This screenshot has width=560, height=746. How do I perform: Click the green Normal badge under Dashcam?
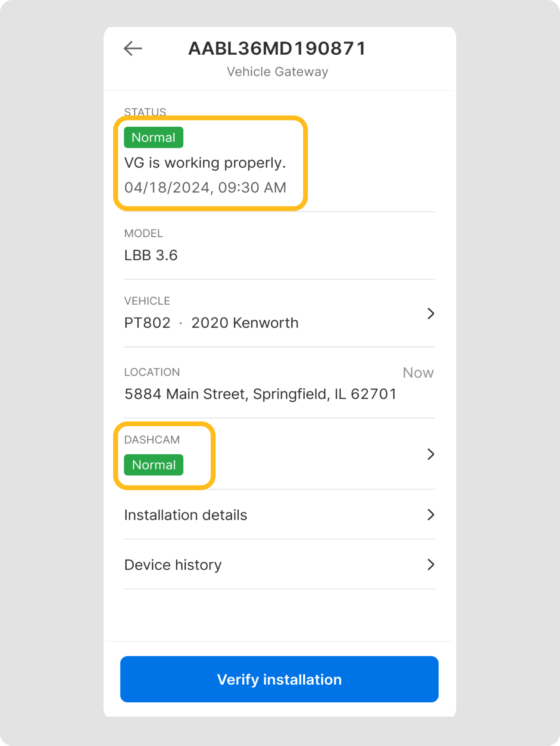pyautogui.click(x=153, y=465)
